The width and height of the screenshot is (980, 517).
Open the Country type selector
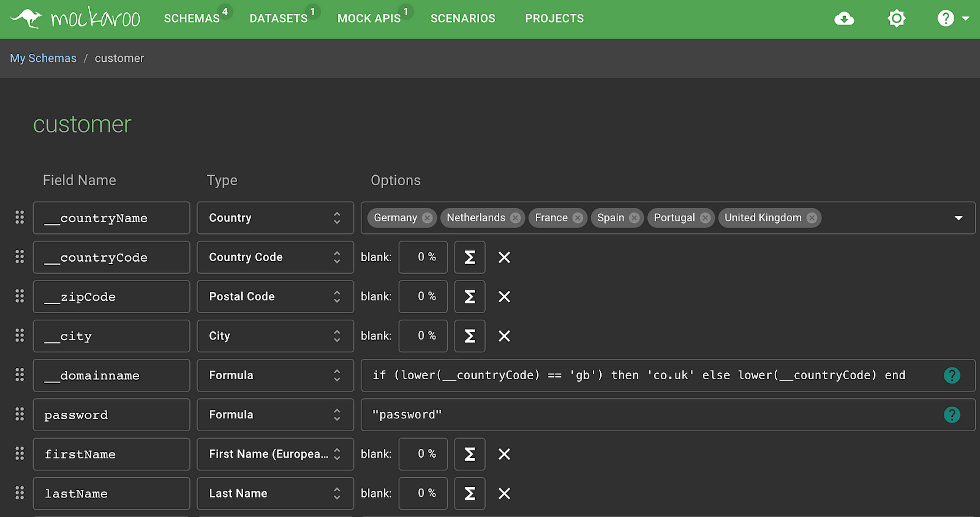point(275,218)
